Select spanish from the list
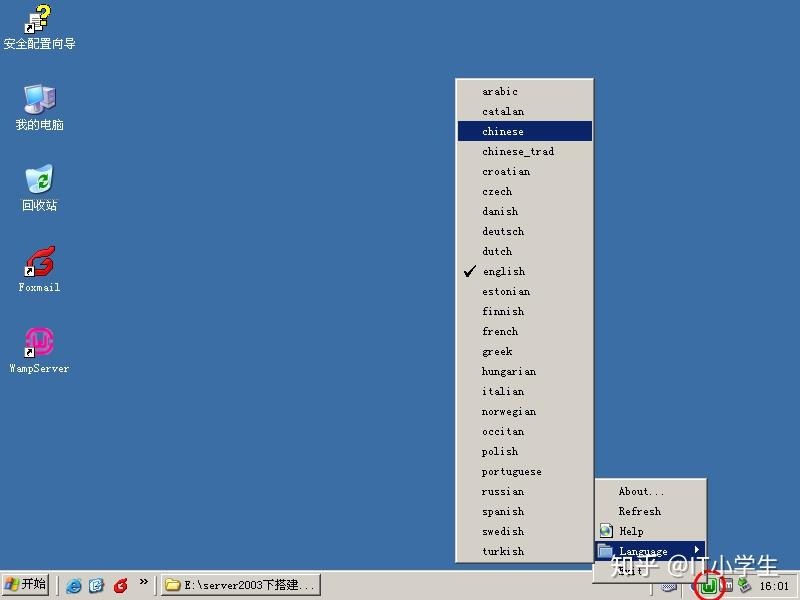This screenshot has height=600, width=800. coord(524,511)
